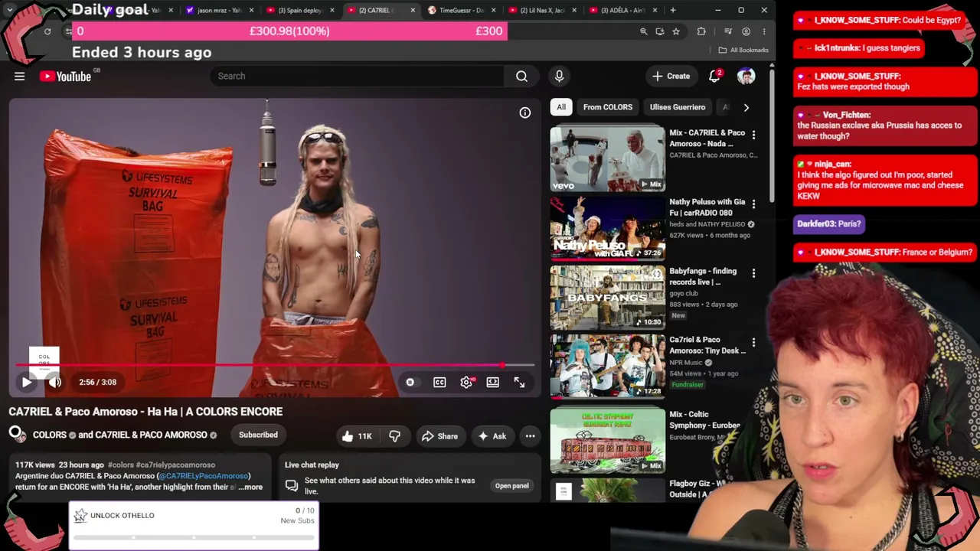Switch to the Lil Nas X browser tab
The height and width of the screenshot is (551, 980).
[542, 10]
